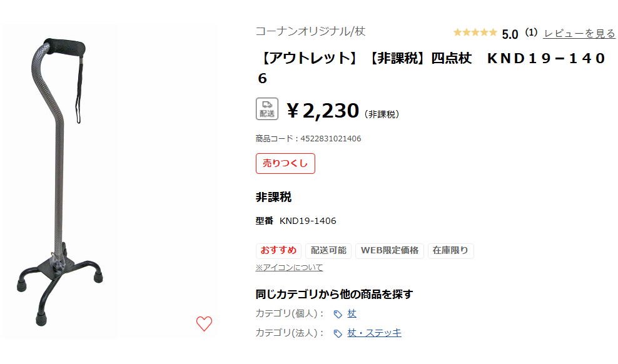Click the 配送 delivery truck icon
This screenshot has width=618, height=364.
[267, 109]
